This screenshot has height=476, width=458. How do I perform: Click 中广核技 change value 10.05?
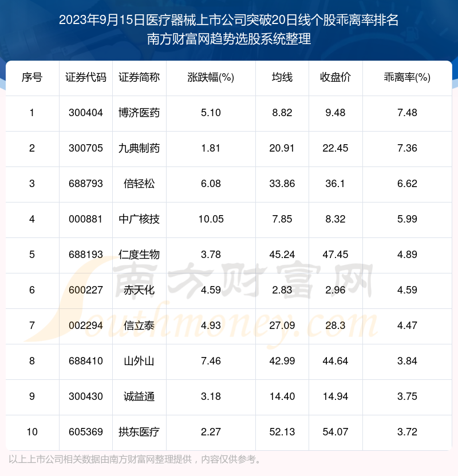tap(211, 219)
